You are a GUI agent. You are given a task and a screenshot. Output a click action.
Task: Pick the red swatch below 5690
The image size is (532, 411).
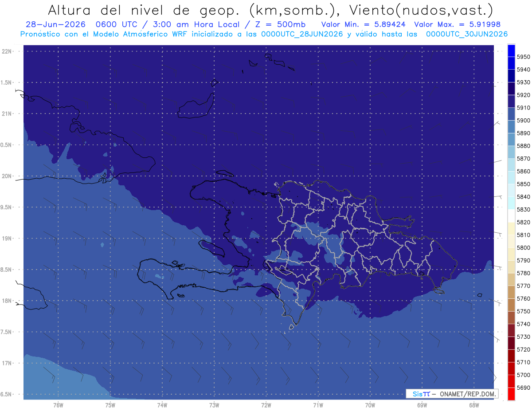click(511, 394)
